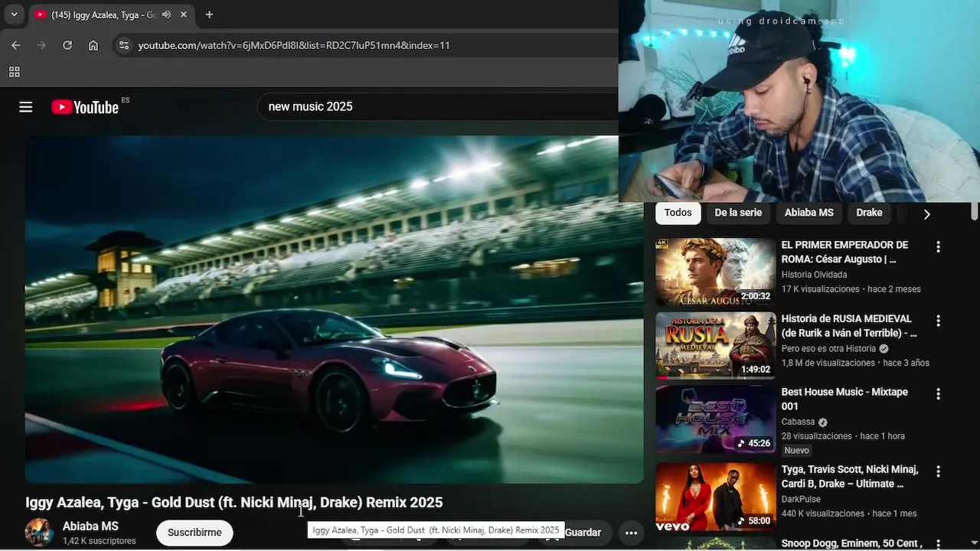Screen dimensions: 980x551
Task: Open the tab search dropdown arrow
Action: pyautogui.click(x=14, y=15)
